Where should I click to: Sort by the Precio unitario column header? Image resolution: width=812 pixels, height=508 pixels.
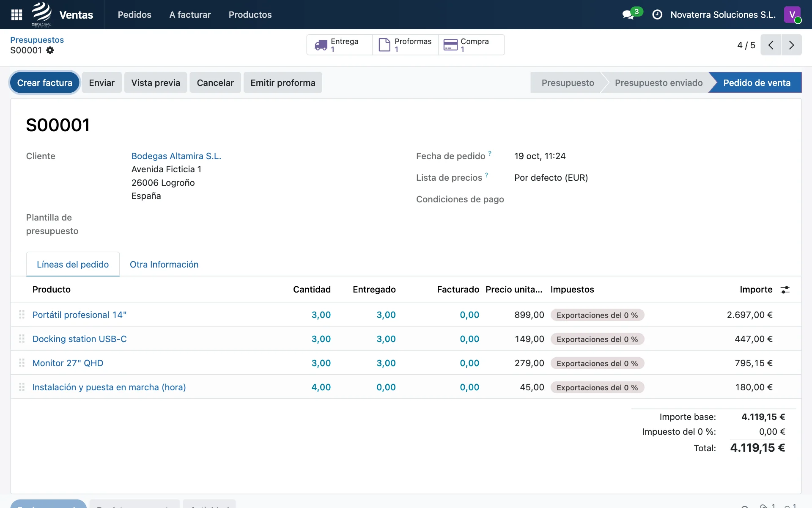click(x=514, y=289)
